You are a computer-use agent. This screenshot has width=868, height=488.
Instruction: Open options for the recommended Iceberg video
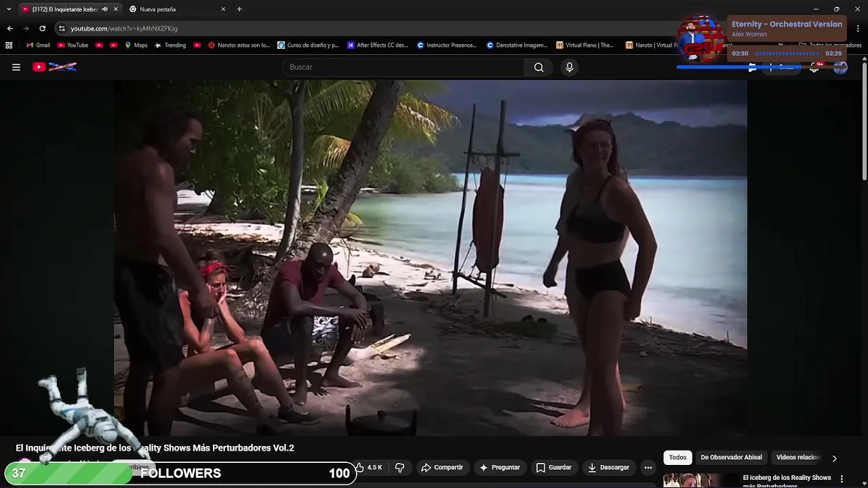click(842, 479)
